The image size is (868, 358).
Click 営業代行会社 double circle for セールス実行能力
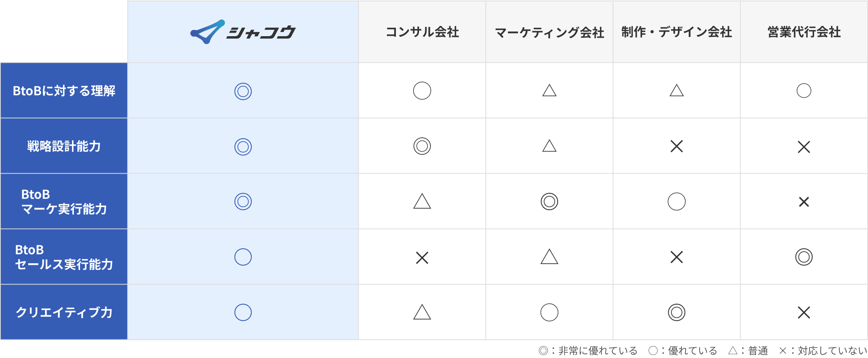point(804,257)
